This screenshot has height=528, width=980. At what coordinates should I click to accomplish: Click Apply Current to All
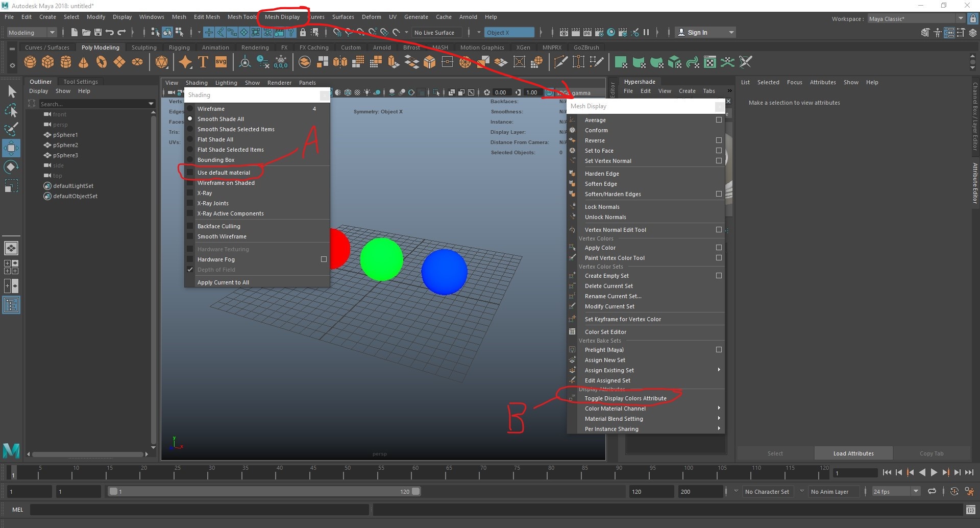tap(223, 282)
